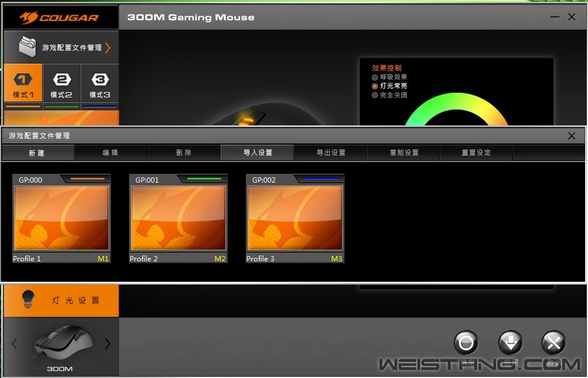Click the round confirm icon button

466,343
